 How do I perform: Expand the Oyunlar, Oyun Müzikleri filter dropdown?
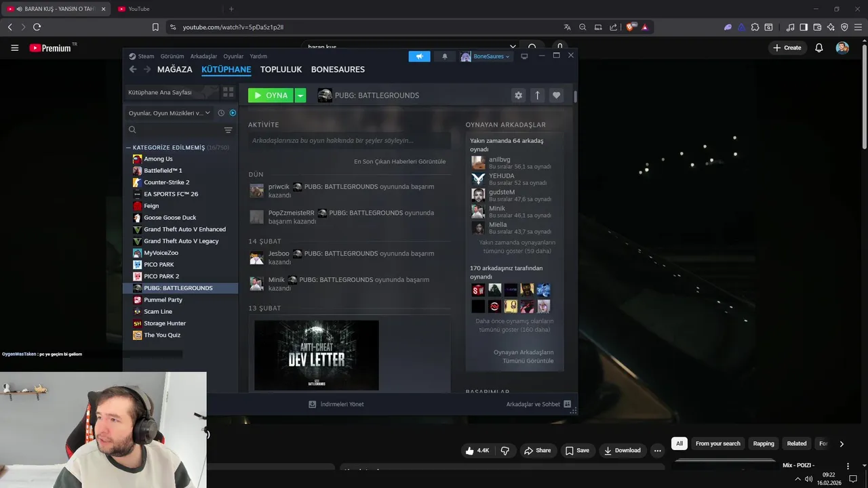coord(170,113)
